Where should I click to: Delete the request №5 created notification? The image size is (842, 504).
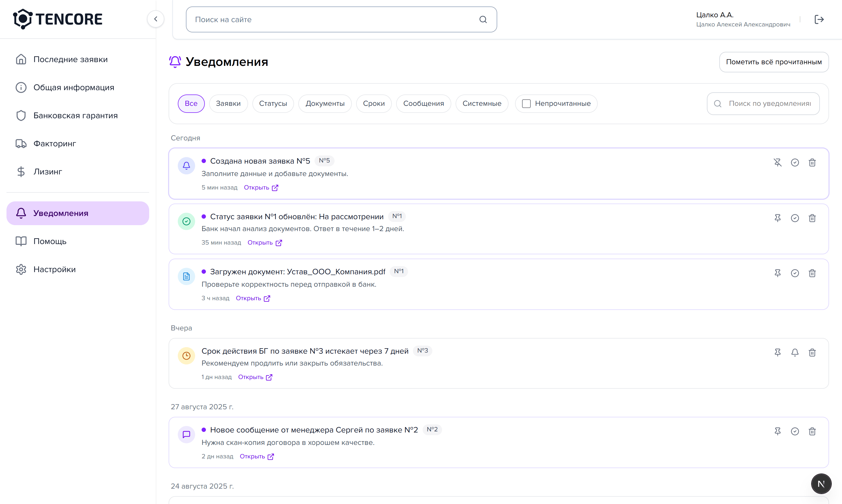(x=812, y=163)
